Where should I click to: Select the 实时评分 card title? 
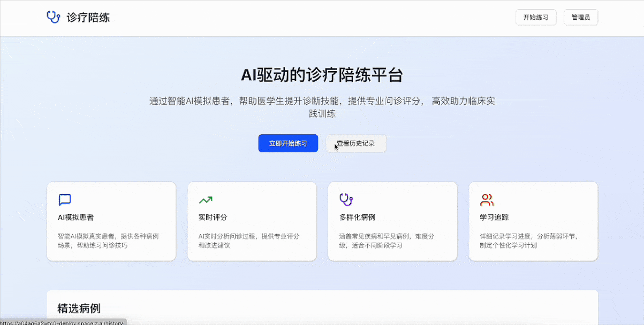(x=213, y=218)
